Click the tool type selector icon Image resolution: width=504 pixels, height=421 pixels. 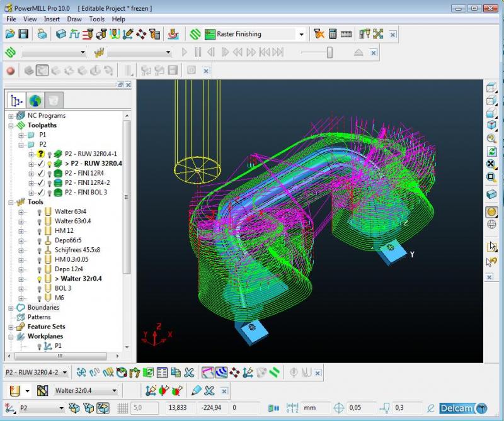pos(14,391)
